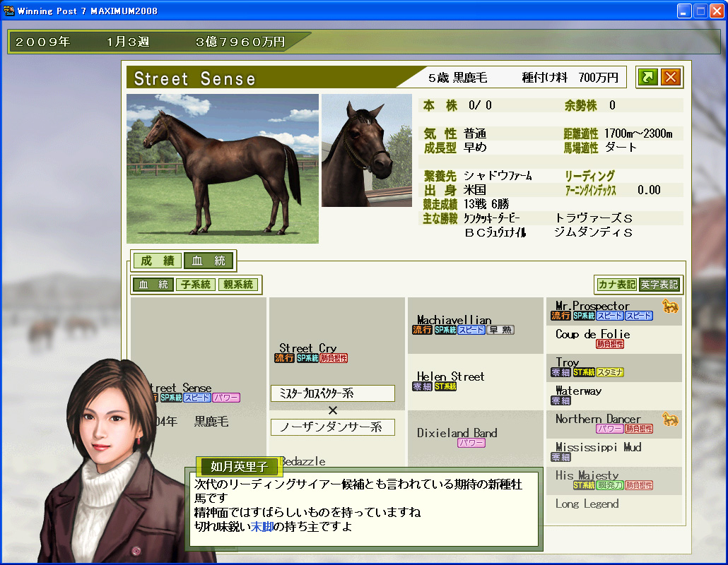Switch to the 成績 tab
The height and width of the screenshot is (565, 728).
[x=158, y=261]
